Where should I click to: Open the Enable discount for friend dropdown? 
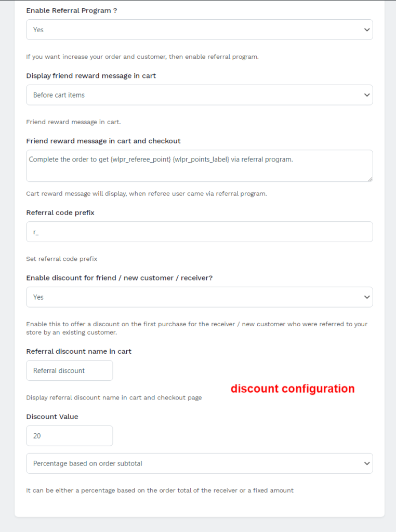(x=199, y=297)
